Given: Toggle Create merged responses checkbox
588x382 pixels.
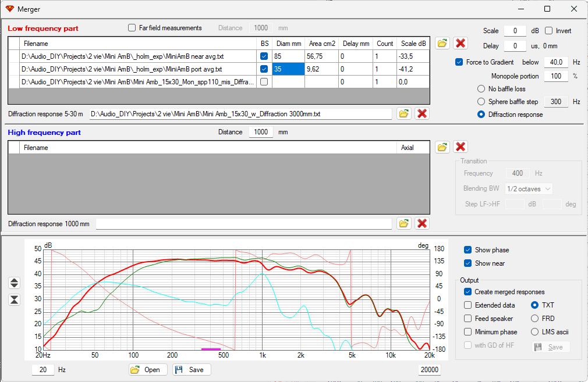Looking at the screenshot, I should tap(467, 292).
